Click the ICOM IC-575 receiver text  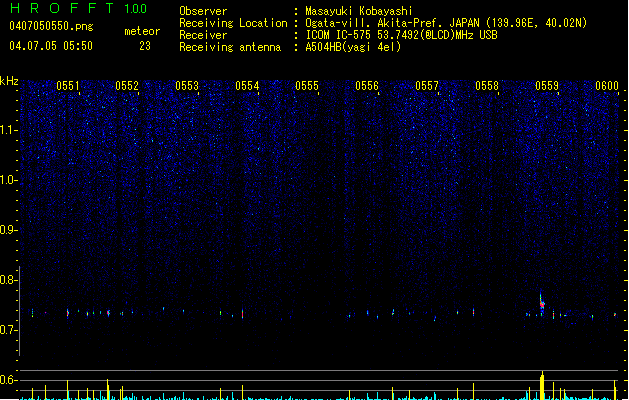401,35
